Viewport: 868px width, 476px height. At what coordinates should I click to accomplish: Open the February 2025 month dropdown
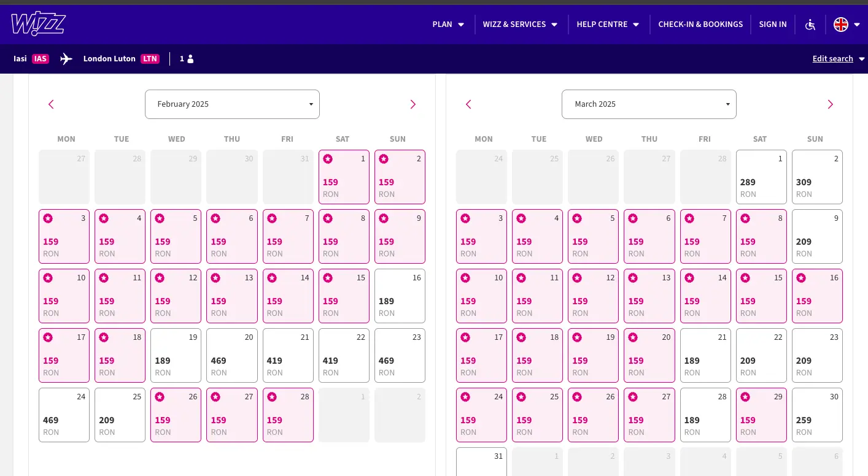click(x=232, y=104)
